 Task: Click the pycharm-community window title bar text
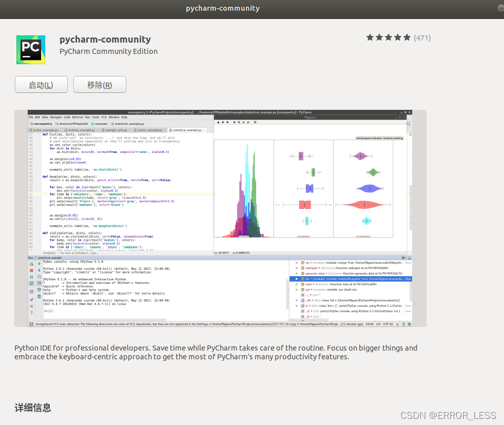[223, 8]
